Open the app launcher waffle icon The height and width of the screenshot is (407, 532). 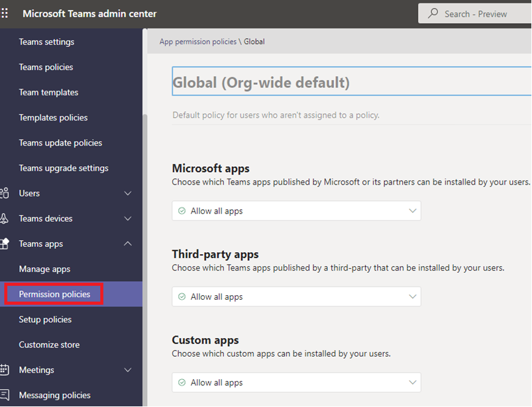[5, 13]
